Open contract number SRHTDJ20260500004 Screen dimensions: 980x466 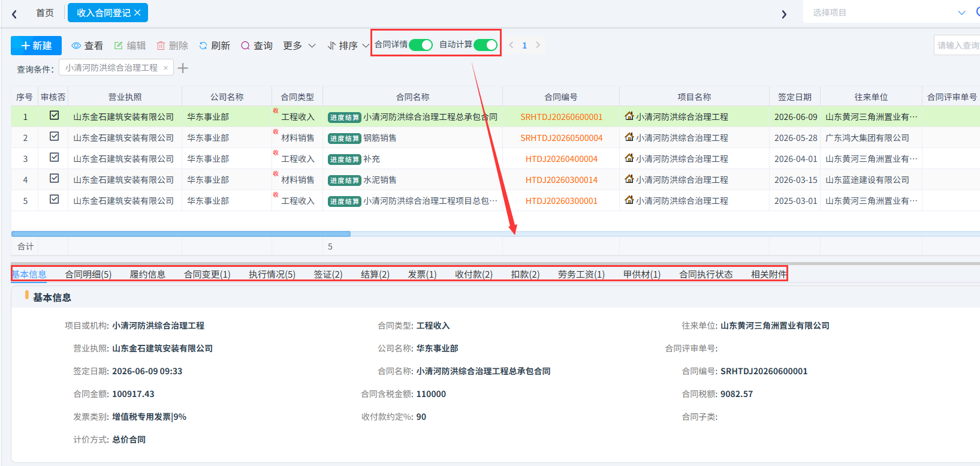(x=561, y=138)
